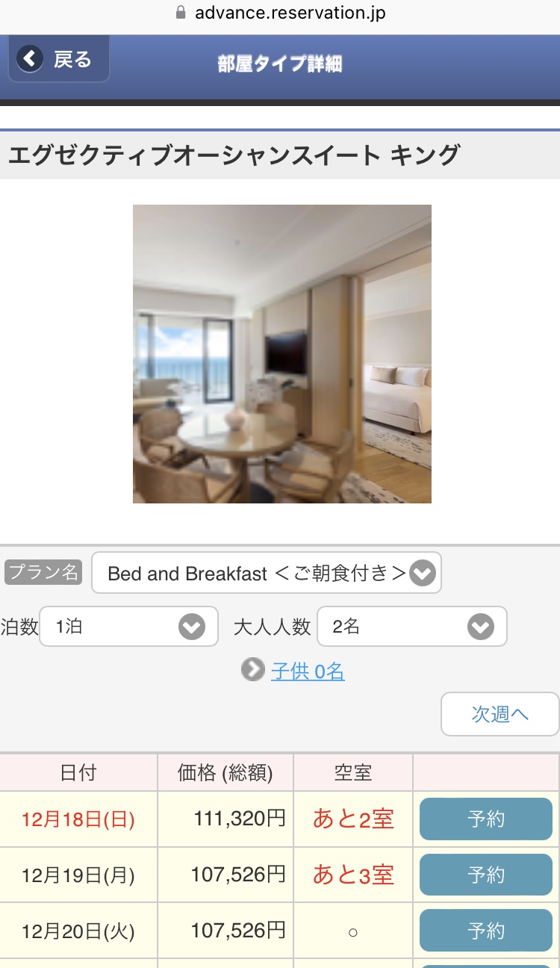
Task: Tap the lock icon in the address bar
Action: pyautogui.click(x=179, y=13)
